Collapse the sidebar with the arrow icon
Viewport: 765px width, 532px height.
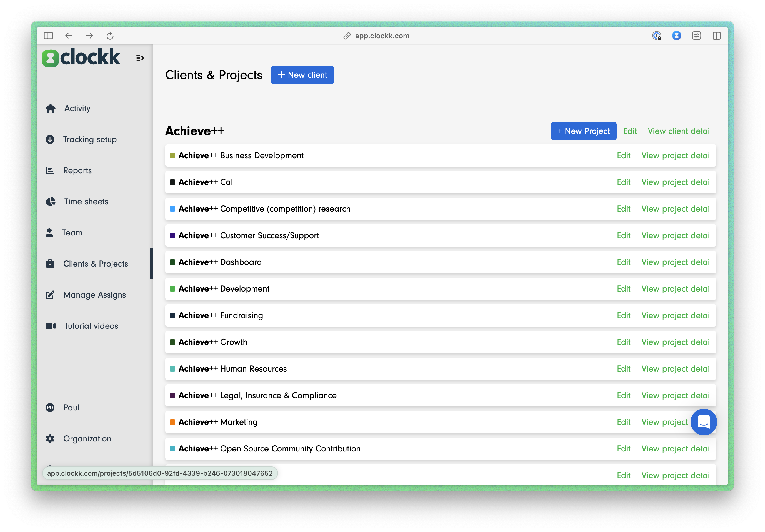[140, 58]
